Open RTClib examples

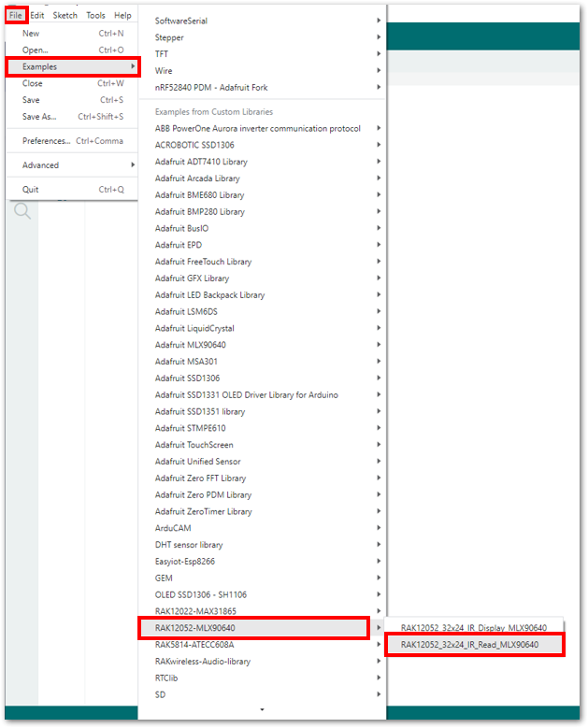[x=263, y=678]
